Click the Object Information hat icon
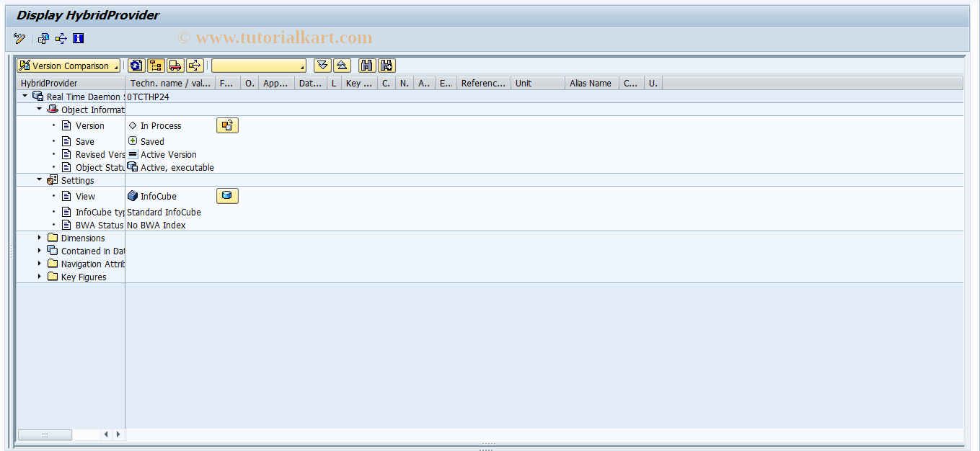This screenshot has width=980, height=451. click(x=53, y=110)
